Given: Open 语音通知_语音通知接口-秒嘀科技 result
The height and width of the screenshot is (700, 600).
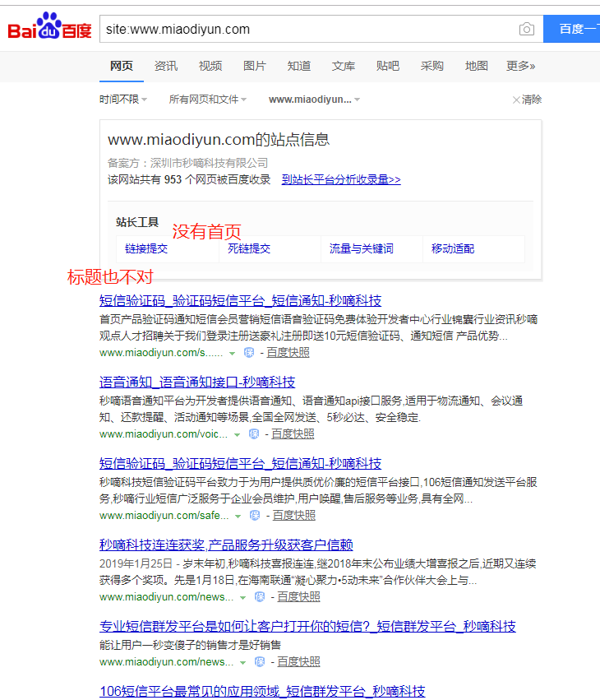Looking at the screenshot, I should 197,382.
